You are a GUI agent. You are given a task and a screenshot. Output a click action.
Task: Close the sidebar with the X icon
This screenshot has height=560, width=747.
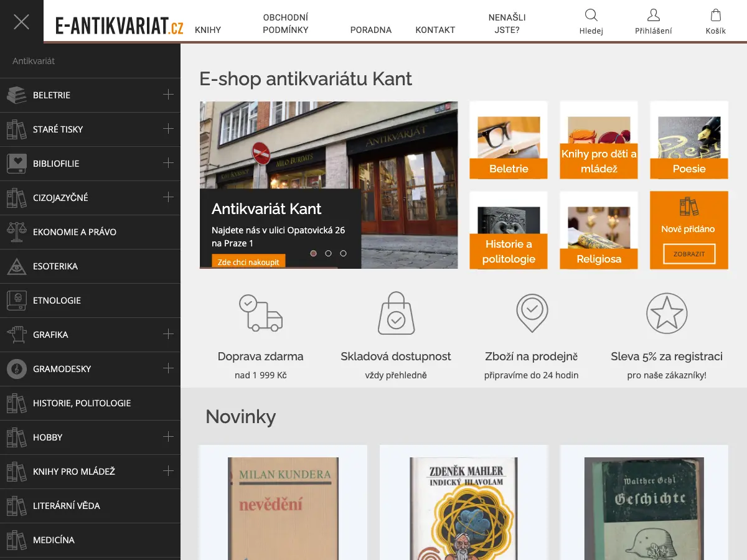(22, 22)
